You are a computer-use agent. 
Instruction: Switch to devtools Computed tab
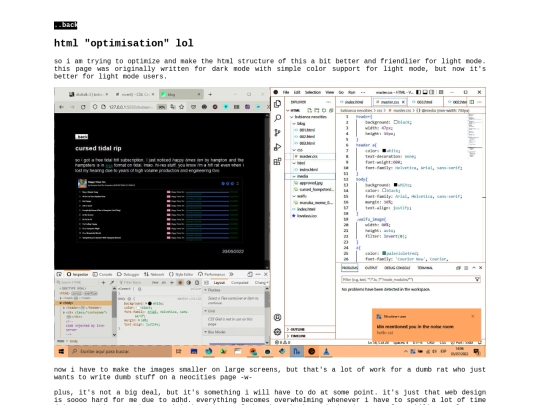click(x=240, y=282)
